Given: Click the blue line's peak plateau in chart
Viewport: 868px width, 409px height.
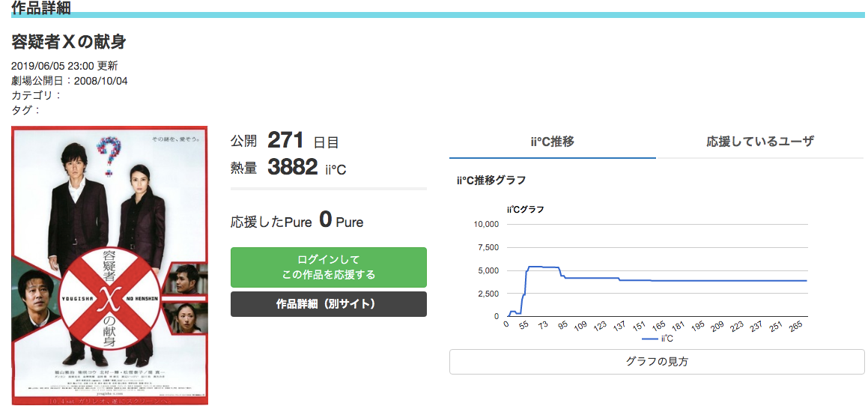Looking at the screenshot, I should 544,267.
